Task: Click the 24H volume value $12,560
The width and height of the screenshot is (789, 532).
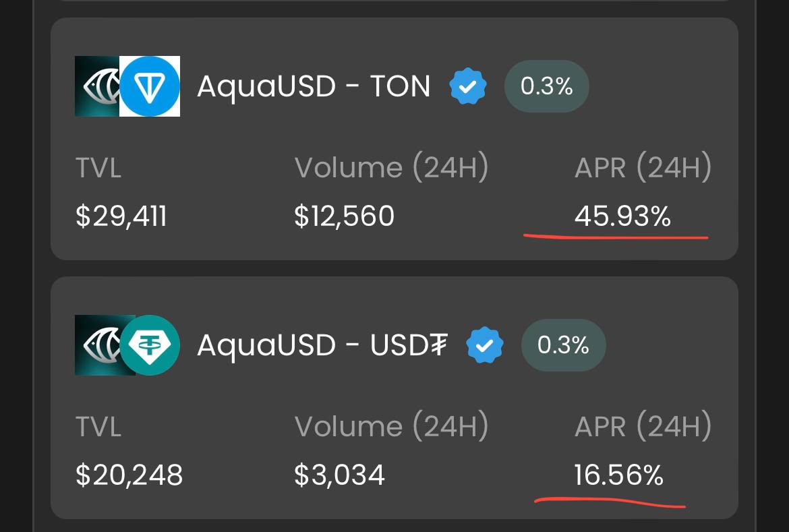Action: pyautogui.click(x=344, y=216)
